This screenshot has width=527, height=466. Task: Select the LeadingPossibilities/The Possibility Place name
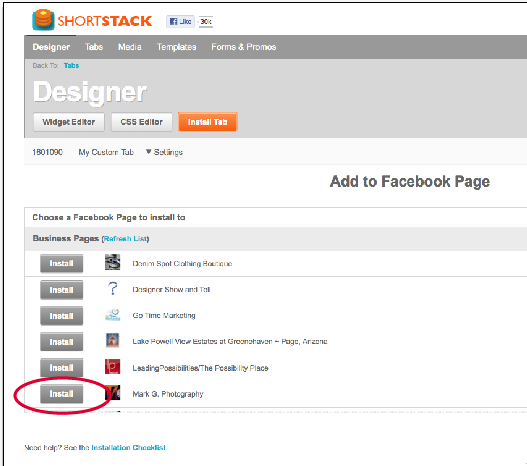200,368
